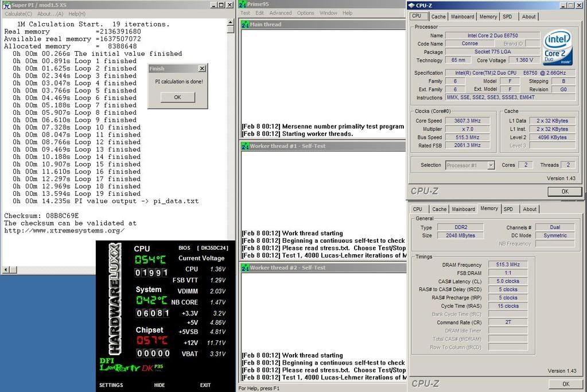The image size is (587, 392).
Task: Click the Super PI vertical scrollbar up arrow
Action: coord(231,22)
